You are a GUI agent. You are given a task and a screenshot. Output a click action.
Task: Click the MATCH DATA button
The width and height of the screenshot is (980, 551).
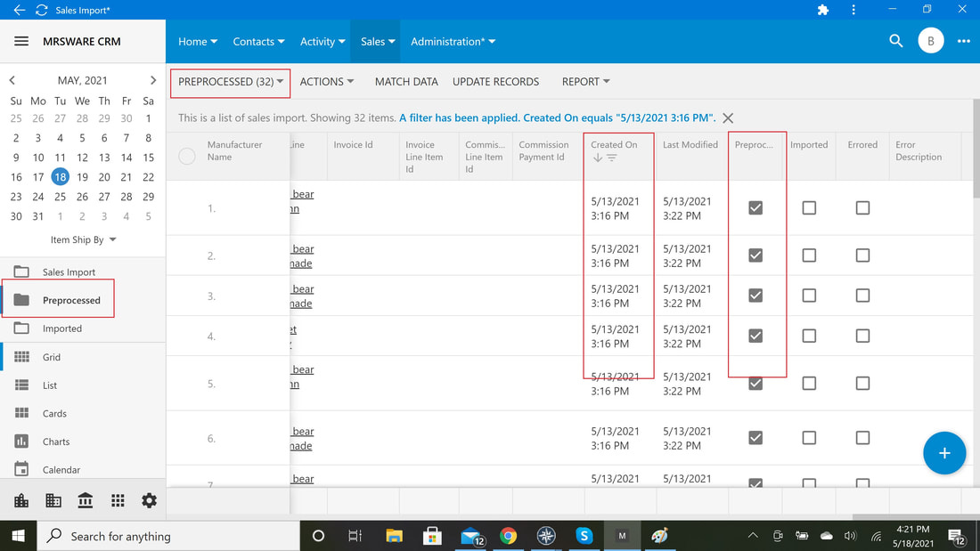click(x=406, y=82)
